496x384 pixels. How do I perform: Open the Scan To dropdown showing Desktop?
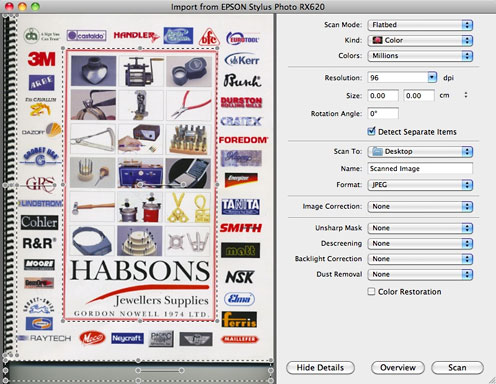420,152
